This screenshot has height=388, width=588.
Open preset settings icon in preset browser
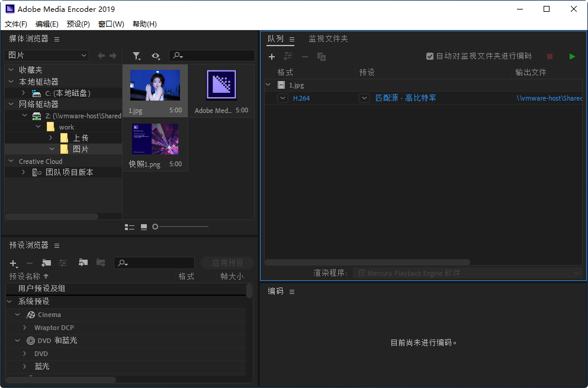(63, 263)
